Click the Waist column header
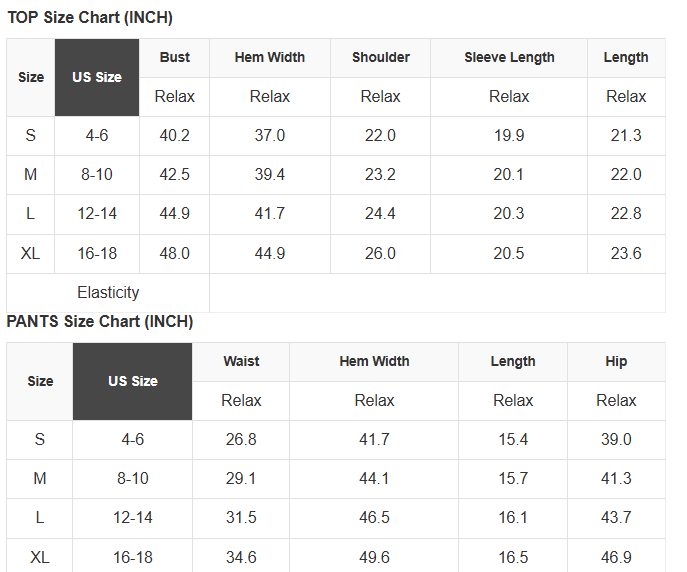 click(241, 361)
